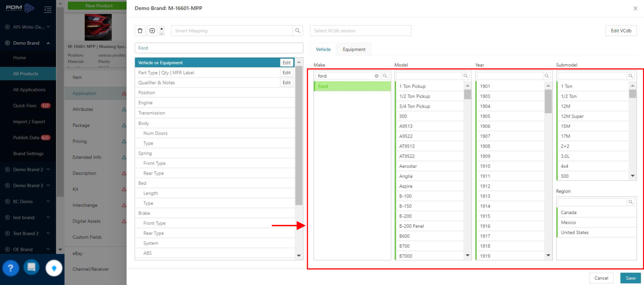Screen dimensions: 644x285
Task: Switch to the Equipment tab
Action: click(354, 49)
